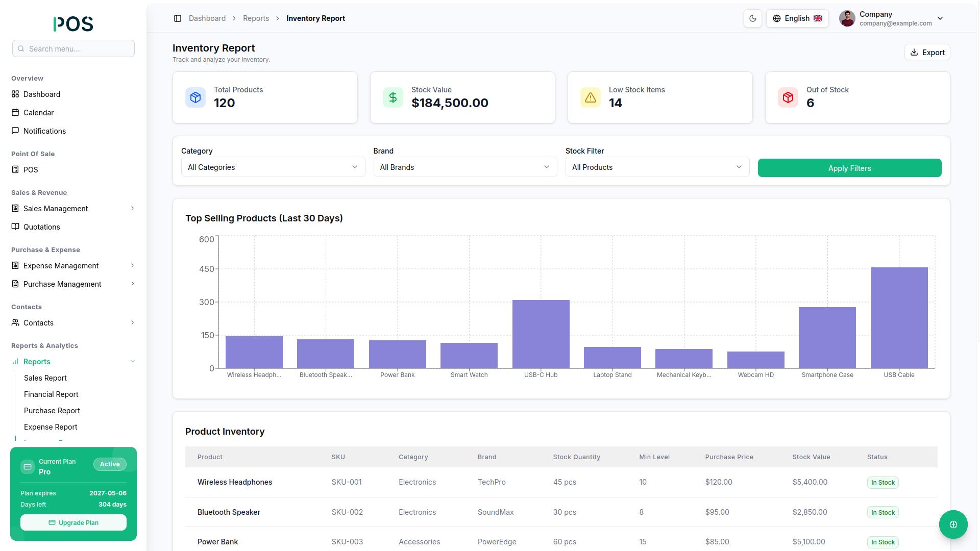
Task: Focus the Search menu input field
Action: (x=73, y=48)
